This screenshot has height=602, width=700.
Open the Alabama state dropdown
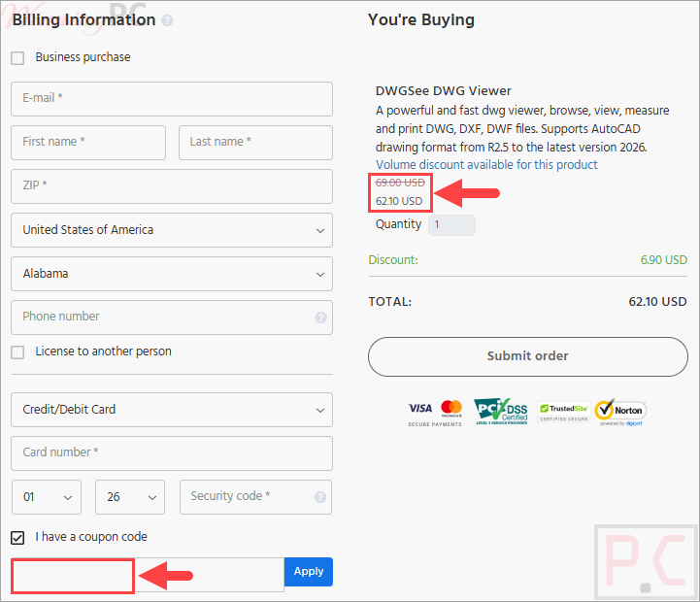(172, 274)
